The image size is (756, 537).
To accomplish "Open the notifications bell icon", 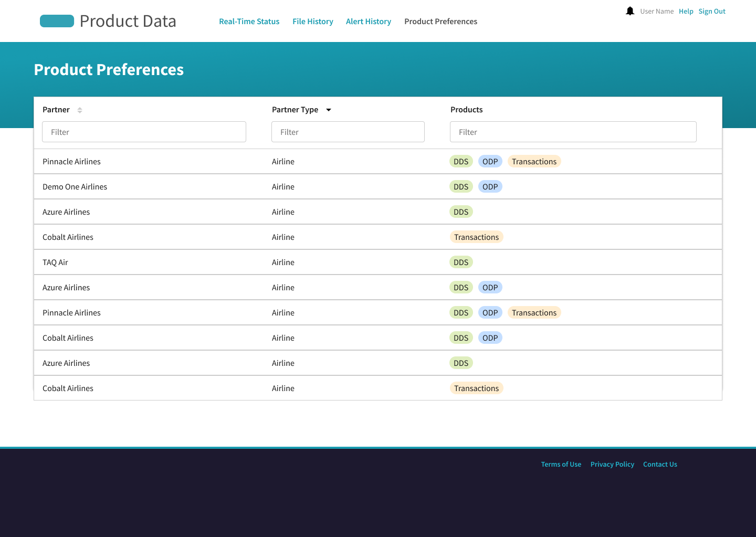I will point(630,11).
